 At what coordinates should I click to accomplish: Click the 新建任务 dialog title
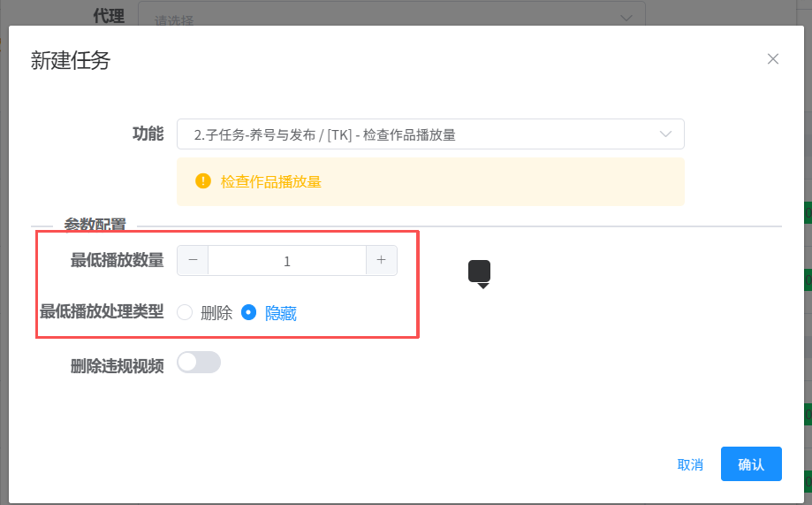71,60
